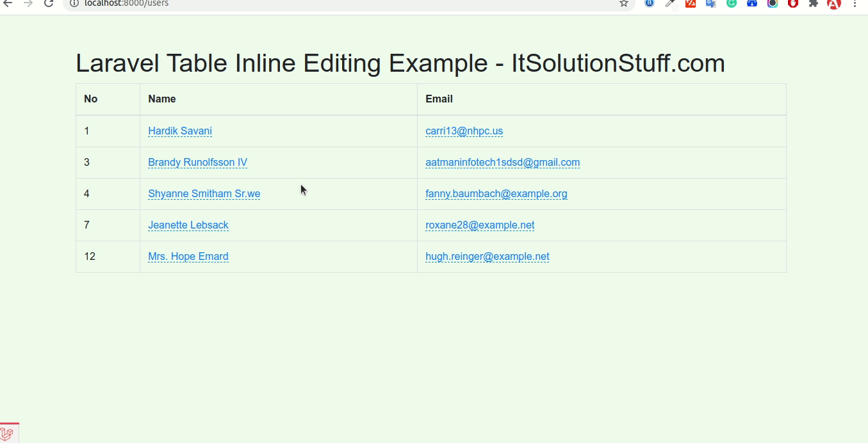Click the browser forward arrow
Screen dimensions: 868x443
pyautogui.click(x=28, y=3)
